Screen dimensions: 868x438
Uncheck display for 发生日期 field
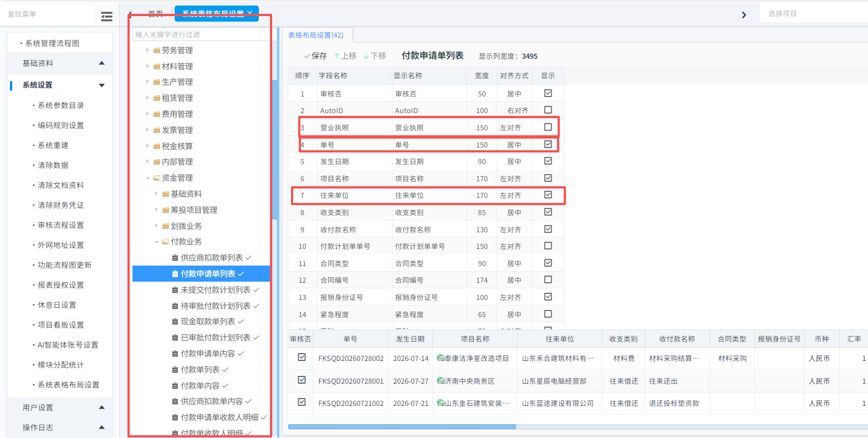tap(548, 161)
